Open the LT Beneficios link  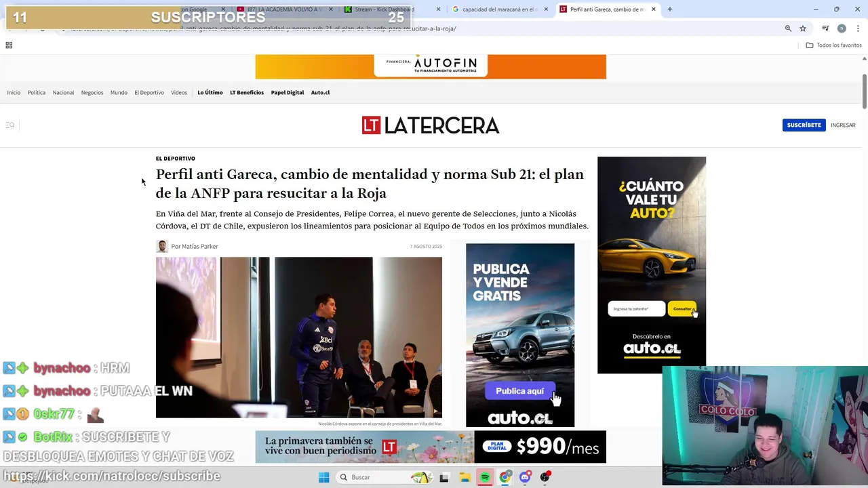point(247,93)
